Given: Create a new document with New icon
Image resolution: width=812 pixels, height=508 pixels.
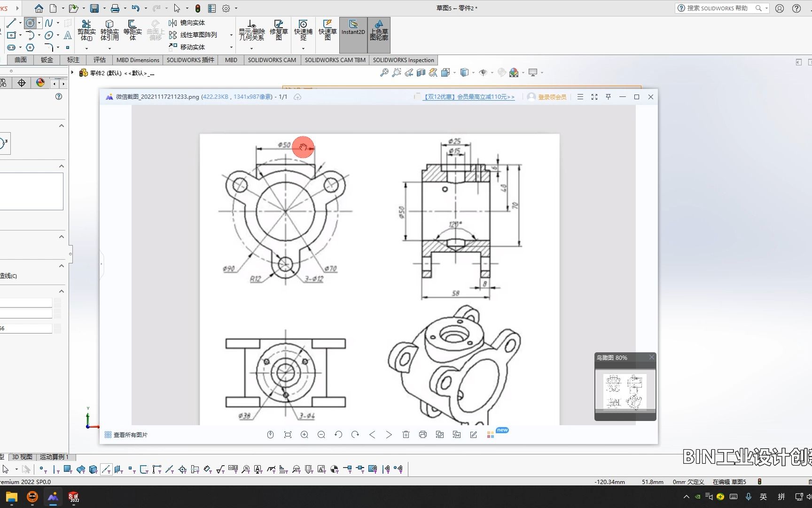Looking at the screenshot, I should (53, 8).
